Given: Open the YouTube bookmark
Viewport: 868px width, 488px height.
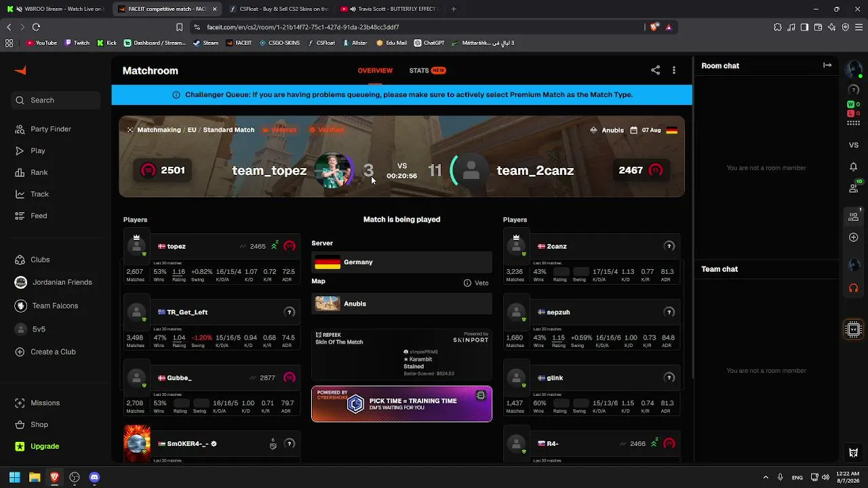Looking at the screenshot, I should point(41,43).
